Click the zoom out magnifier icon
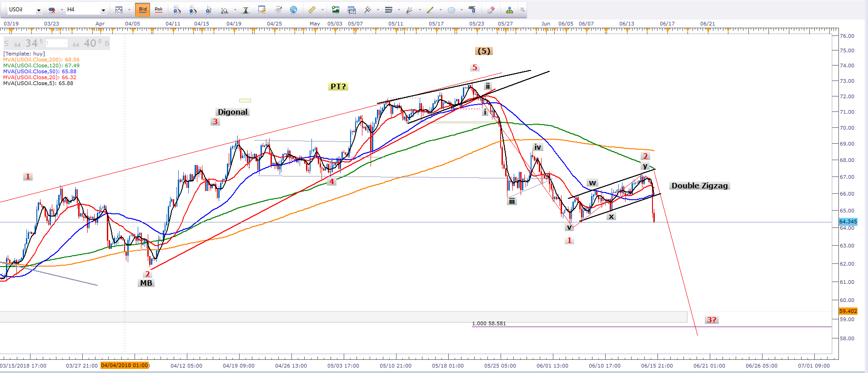This screenshot has height=373, width=868. (193, 10)
